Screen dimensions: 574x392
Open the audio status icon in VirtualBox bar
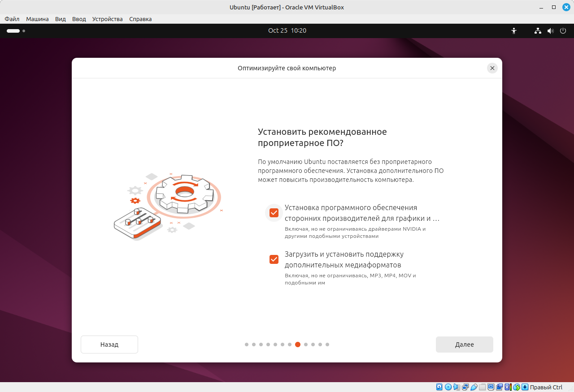[457, 387]
